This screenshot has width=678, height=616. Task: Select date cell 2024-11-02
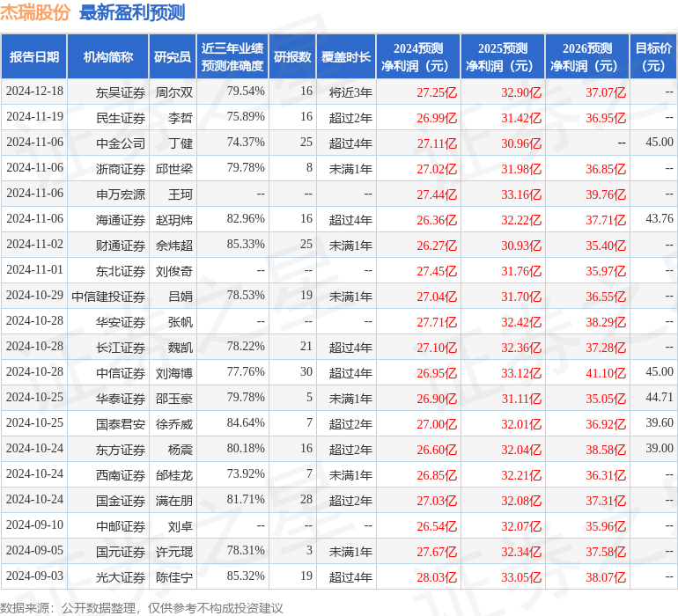pos(34,245)
